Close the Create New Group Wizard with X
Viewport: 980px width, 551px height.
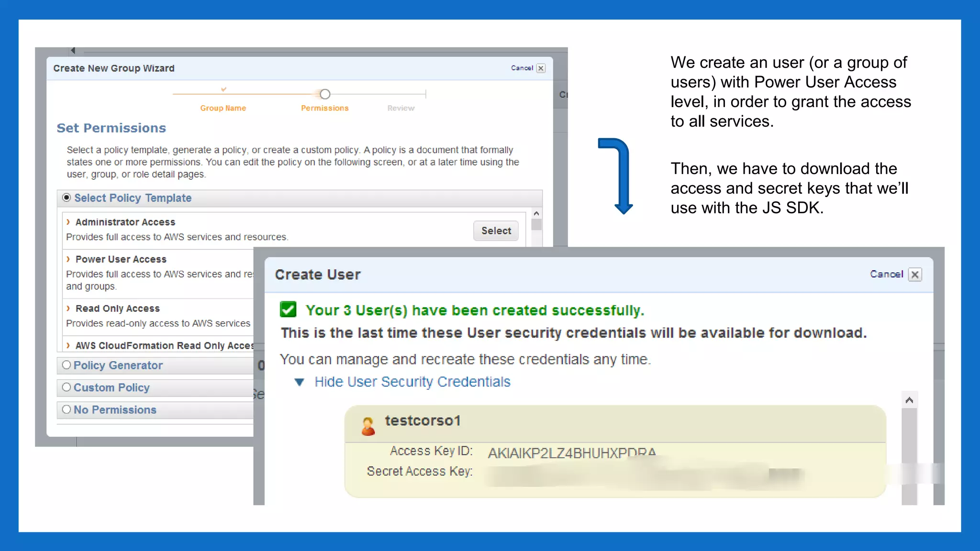click(x=541, y=68)
